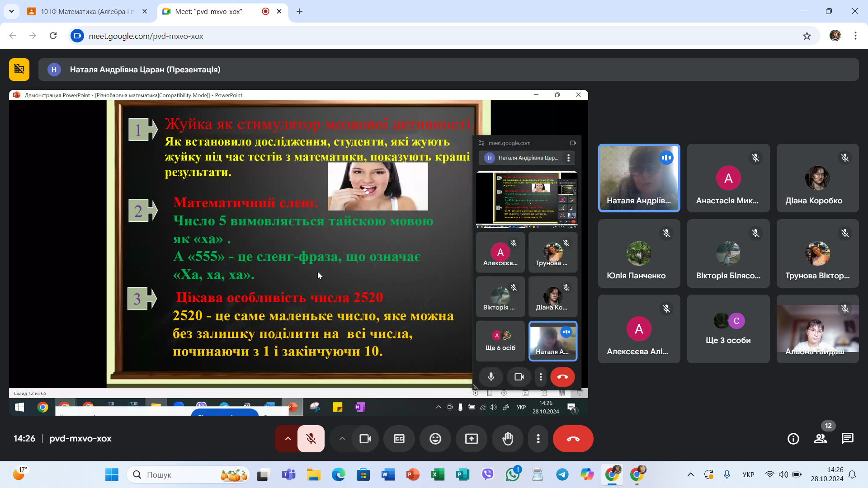Select Наталя Андріївна video tile
Screen dimensions: 868x488
pos(639,178)
